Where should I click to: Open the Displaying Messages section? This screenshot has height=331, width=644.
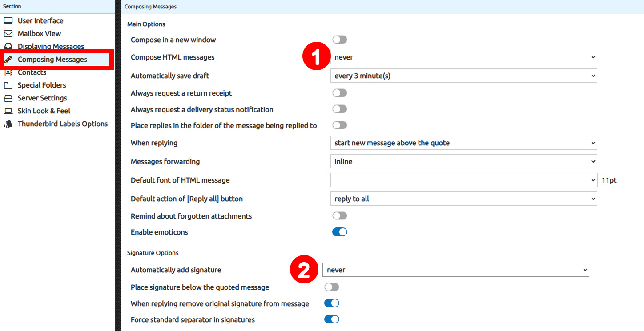(51, 47)
